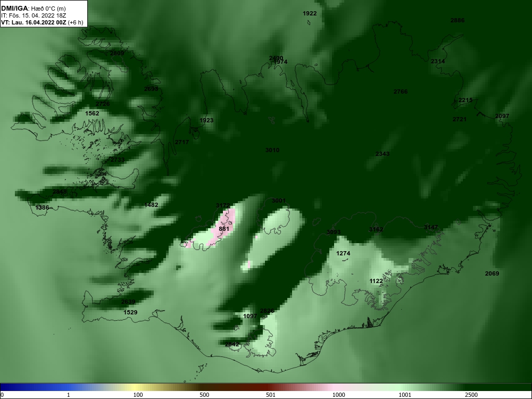The height and width of the screenshot is (399, 532).
Task: Click the value label 3093
Action: tap(334, 232)
